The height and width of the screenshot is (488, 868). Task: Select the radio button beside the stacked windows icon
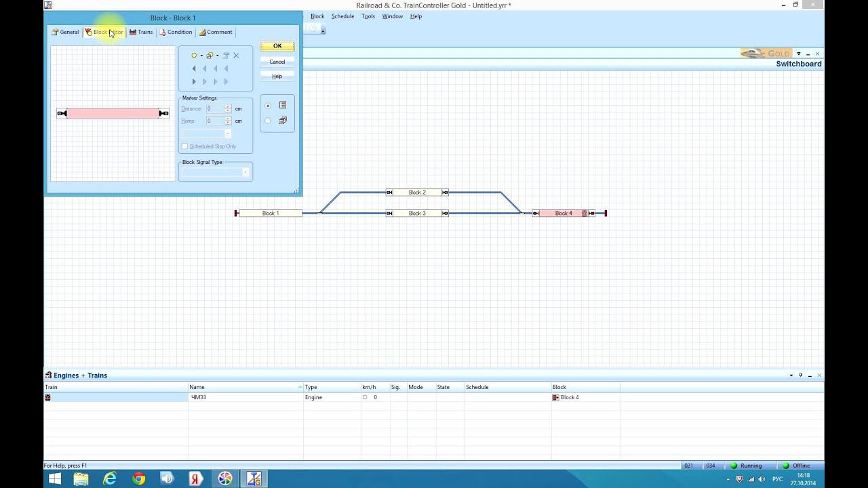point(268,121)
